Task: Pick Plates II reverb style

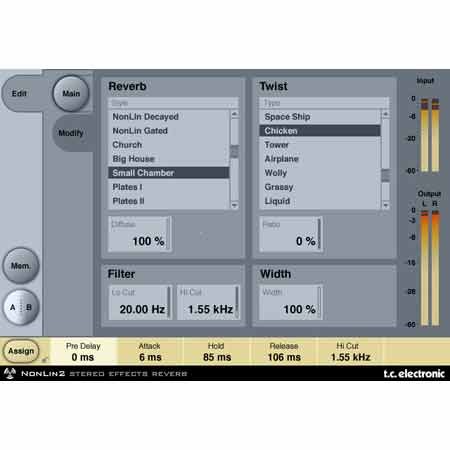Action: (x=169, y=201)
